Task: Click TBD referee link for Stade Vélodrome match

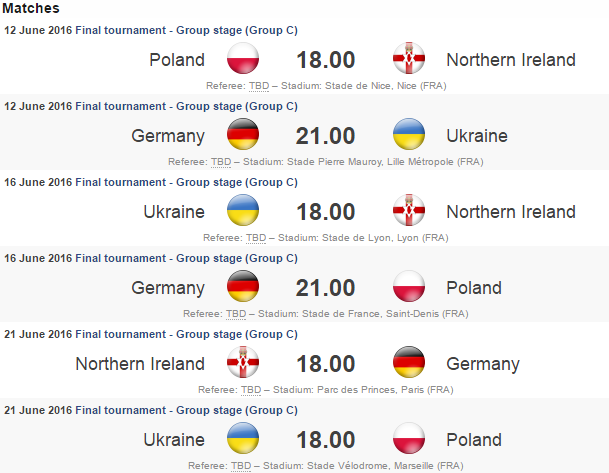Action: pos(241,466)
